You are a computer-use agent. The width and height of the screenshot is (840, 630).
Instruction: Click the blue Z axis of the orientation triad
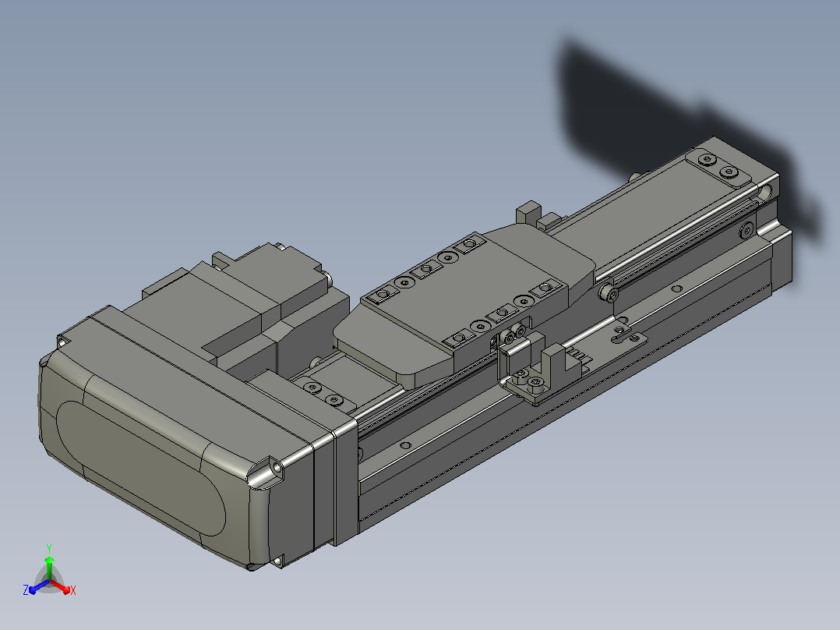pyautogui.click(x=35, y=588)
